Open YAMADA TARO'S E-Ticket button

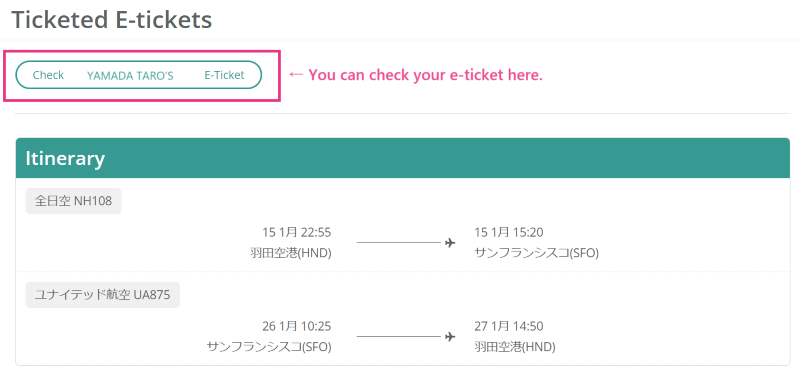pyautogui.click(x=139, y=75)
